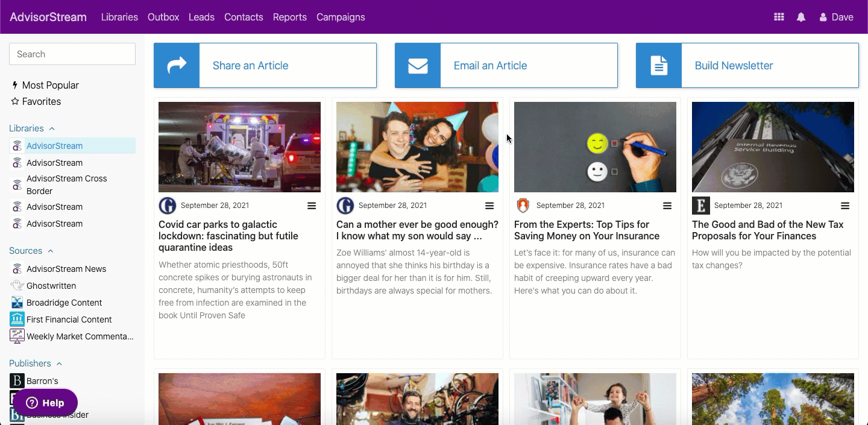Open the Covid ambulance article thumbnail

tap(239, 147)
